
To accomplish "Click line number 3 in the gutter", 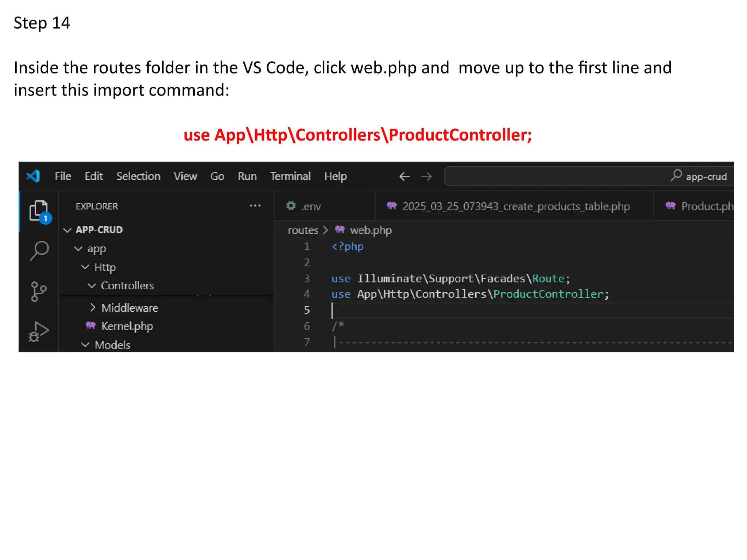I will click(307, 279).
